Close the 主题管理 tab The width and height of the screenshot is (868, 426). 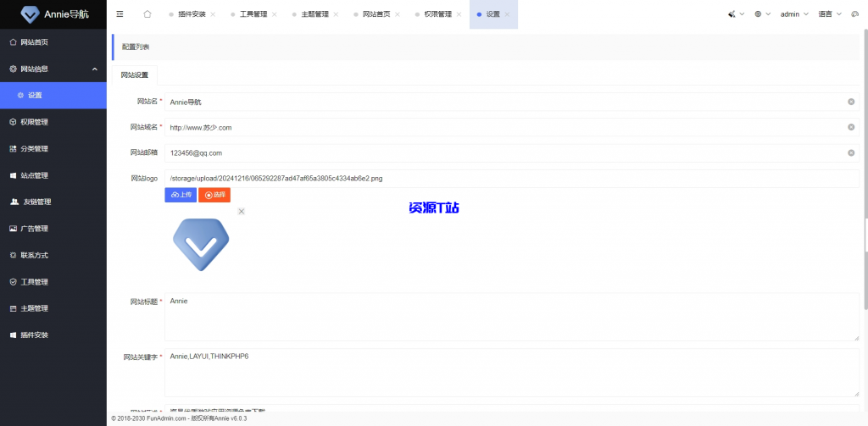pos(336,14)
